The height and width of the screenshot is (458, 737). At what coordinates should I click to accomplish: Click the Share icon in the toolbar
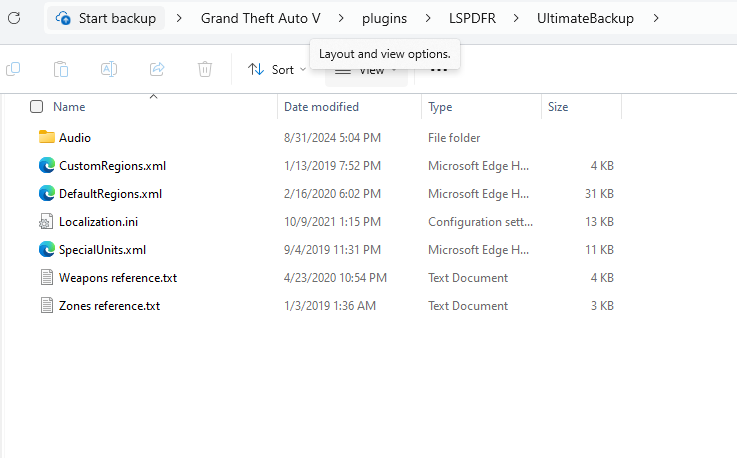(x=157, y=69)
